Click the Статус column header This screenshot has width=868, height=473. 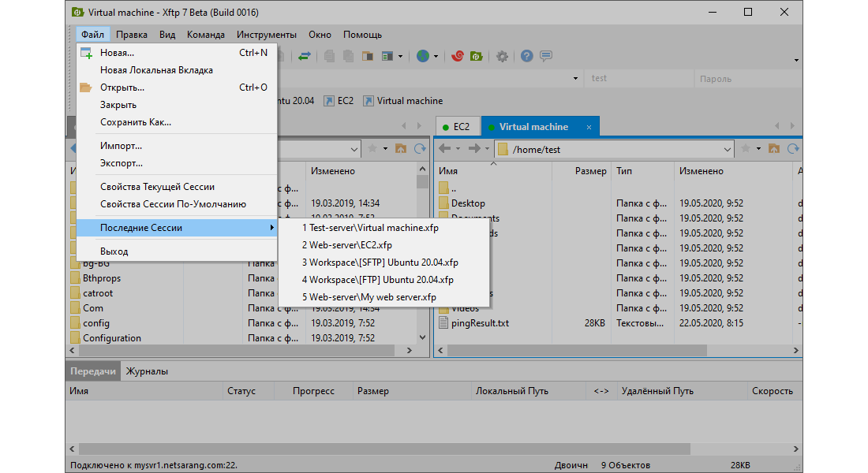(x=248, y=390)
